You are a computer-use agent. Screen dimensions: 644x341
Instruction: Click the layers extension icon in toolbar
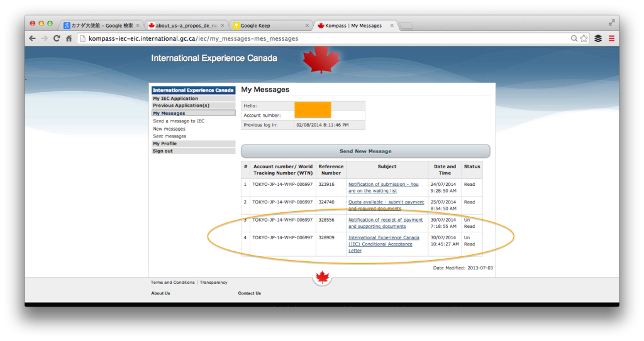pos(598,38)
